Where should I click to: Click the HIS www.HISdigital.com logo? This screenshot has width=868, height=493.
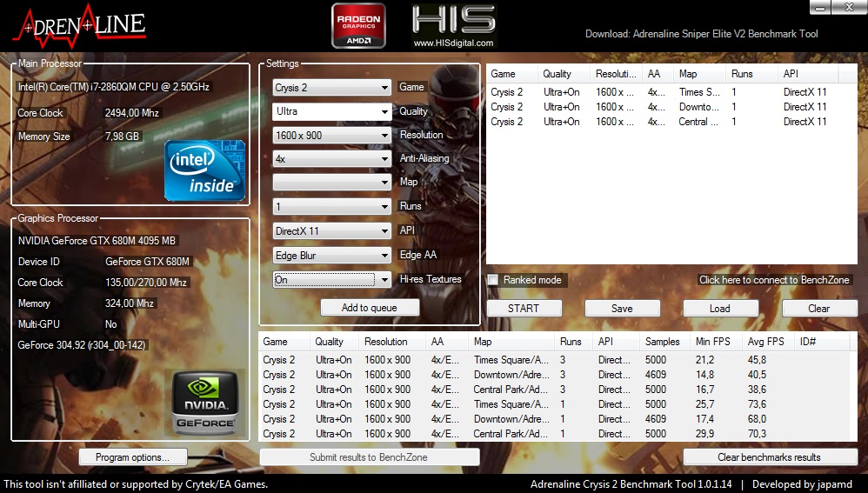coord(453,26)
